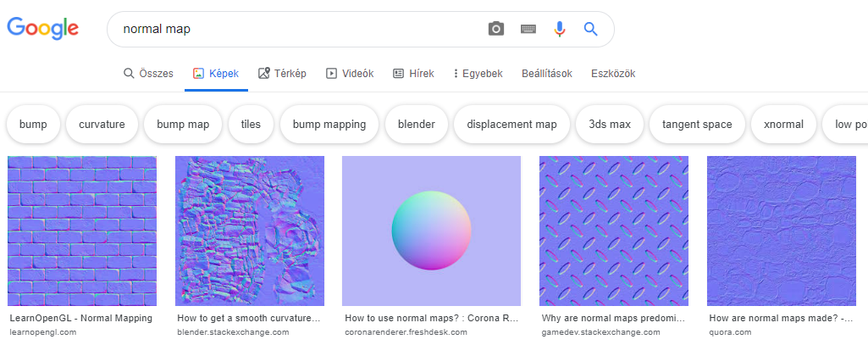The width and height of the screenshot is (868, 345).
Task: Open the on-screen keyboard icon
Action: point(528,29)
